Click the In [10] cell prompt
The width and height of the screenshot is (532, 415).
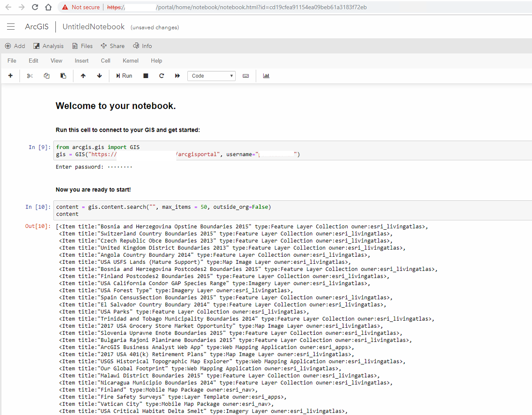[x=38, y=207]
